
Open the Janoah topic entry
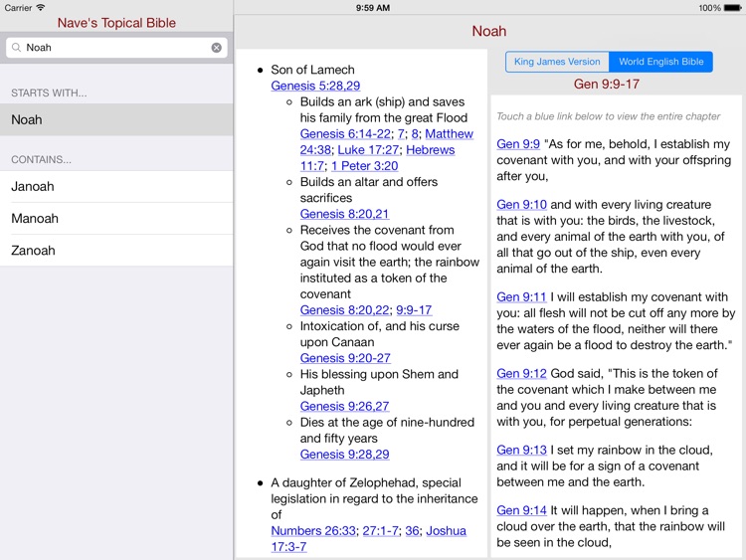click(116, 187)
